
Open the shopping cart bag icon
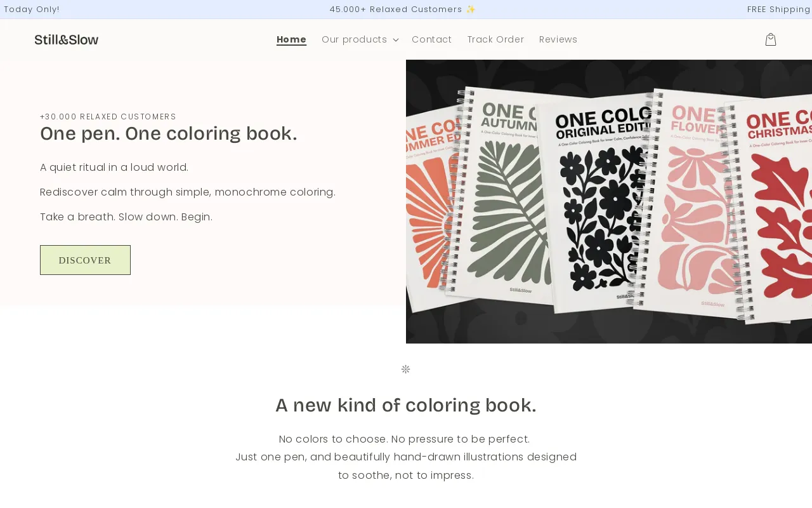tap(770, 39)
